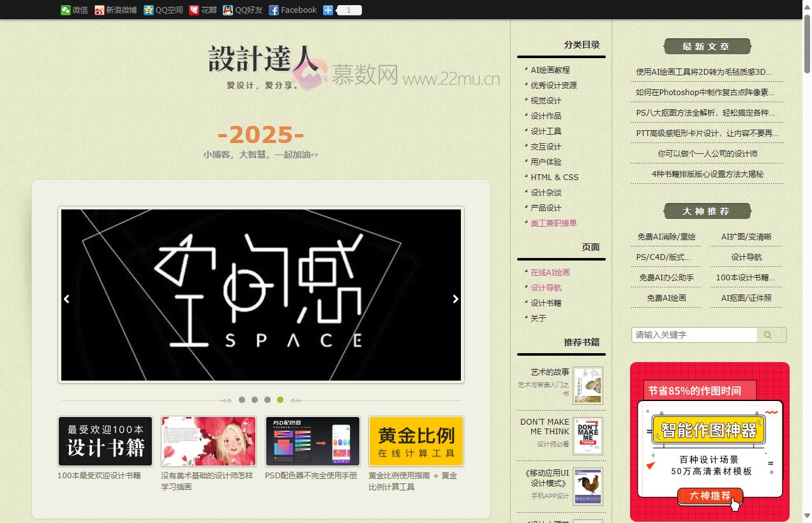
Task: Go to the previous slide arrow
Action: [66, 299]
